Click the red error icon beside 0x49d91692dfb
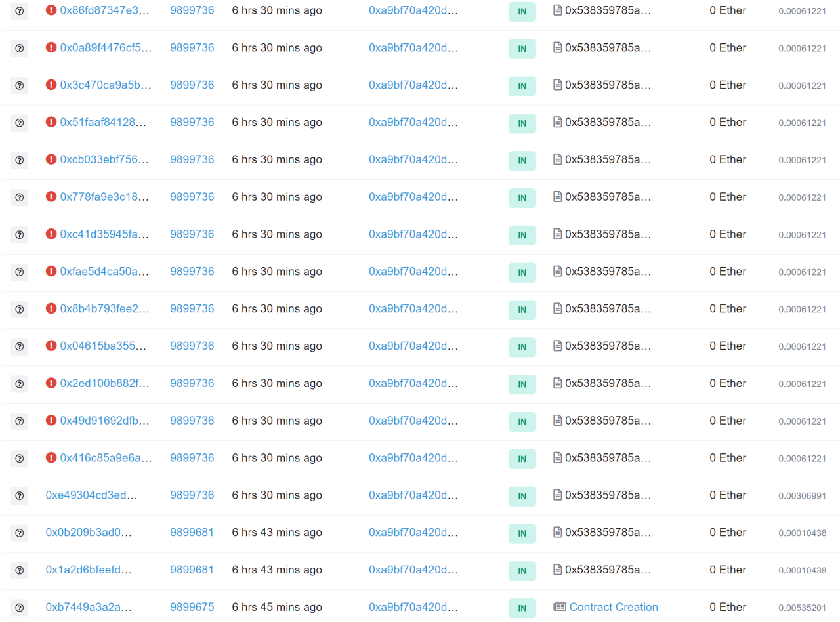Viewport: 840px width, 622px height. pyautogui.click(x=51, y=421)
